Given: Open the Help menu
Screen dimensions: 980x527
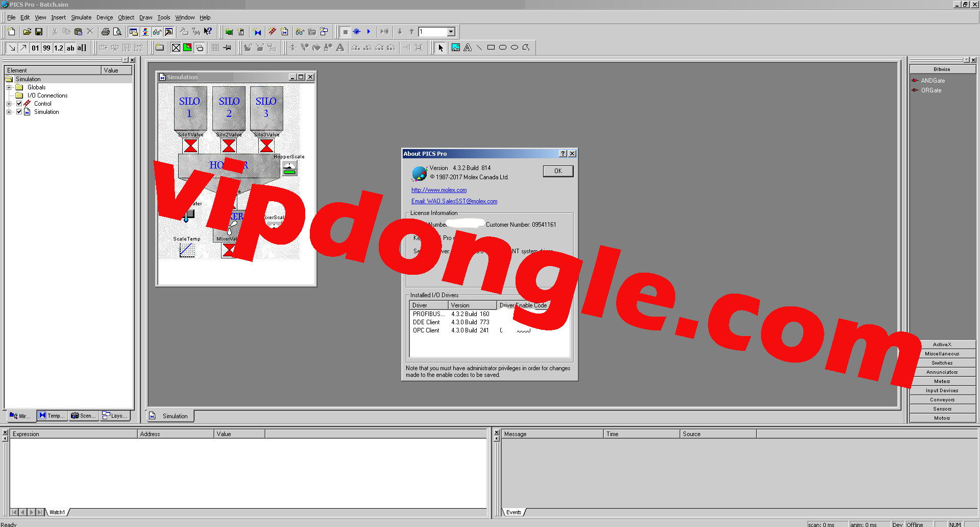Looking at the screenshot, I should point(205,17).
